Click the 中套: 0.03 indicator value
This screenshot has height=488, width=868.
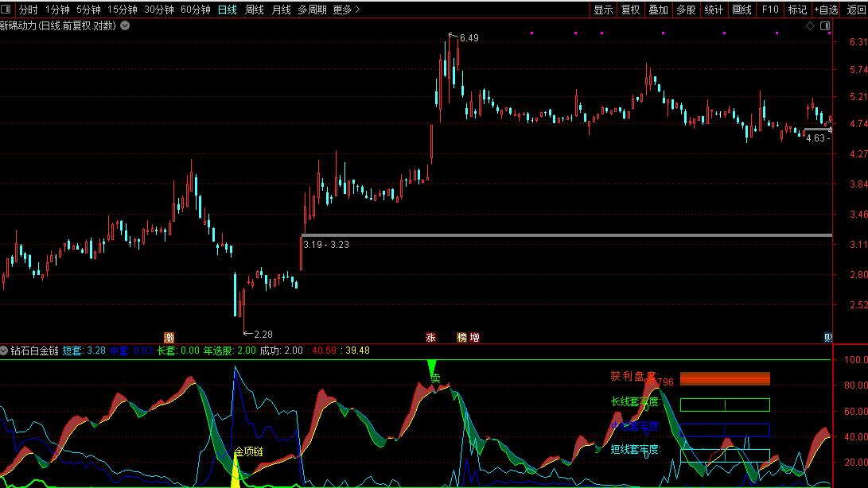tap(131, 351)
